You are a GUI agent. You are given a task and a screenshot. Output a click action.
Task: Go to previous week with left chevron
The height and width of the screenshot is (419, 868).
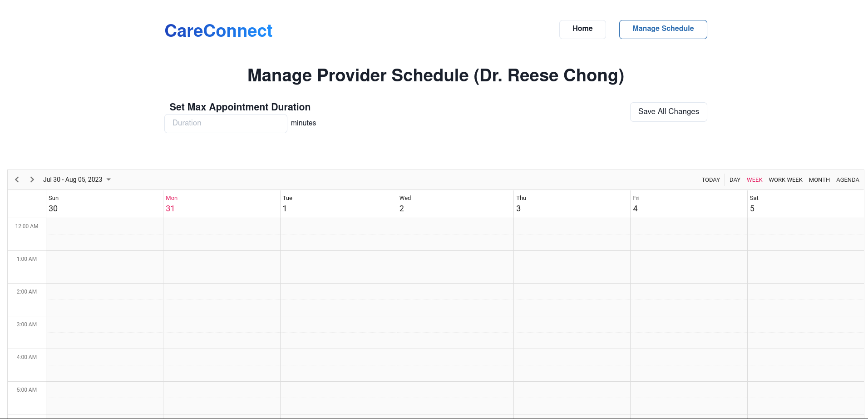pos(17,180)
